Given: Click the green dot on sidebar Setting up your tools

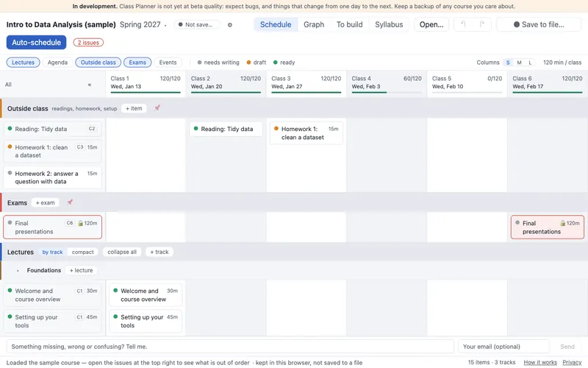Looking at the screenshot, I should coord(10,316).
